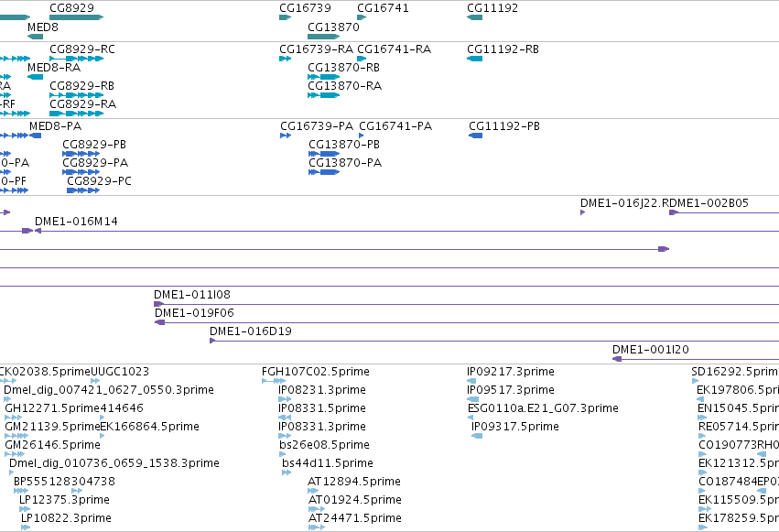
Task: Click the CG8929-RC transcript label
Action: [82, 49]
